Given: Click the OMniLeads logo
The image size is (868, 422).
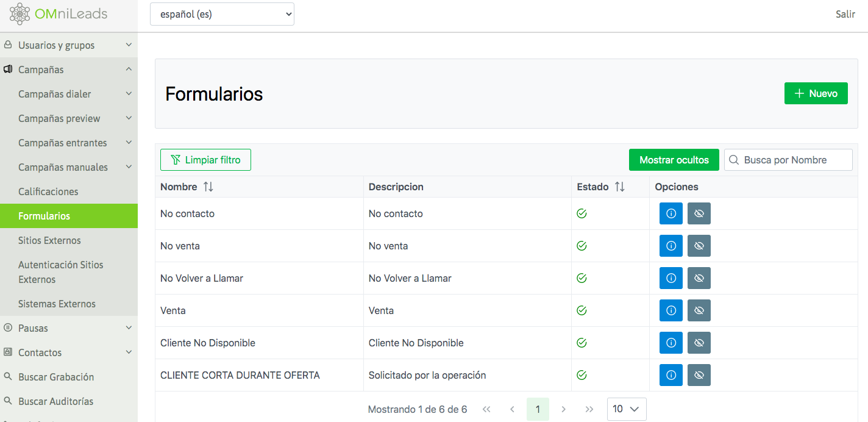Looking at the screenshot, I should [59, 14].
